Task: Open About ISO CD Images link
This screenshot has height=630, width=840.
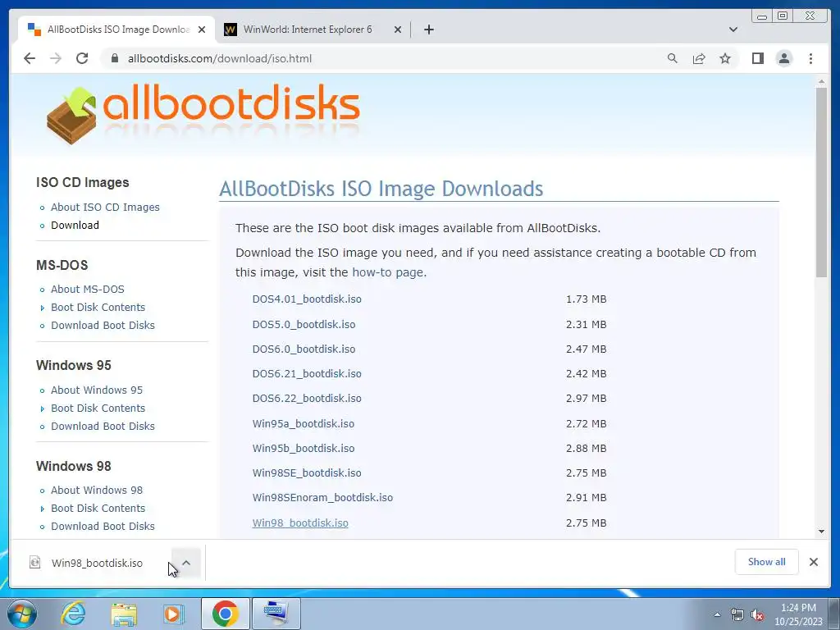Action: point(105,208)
